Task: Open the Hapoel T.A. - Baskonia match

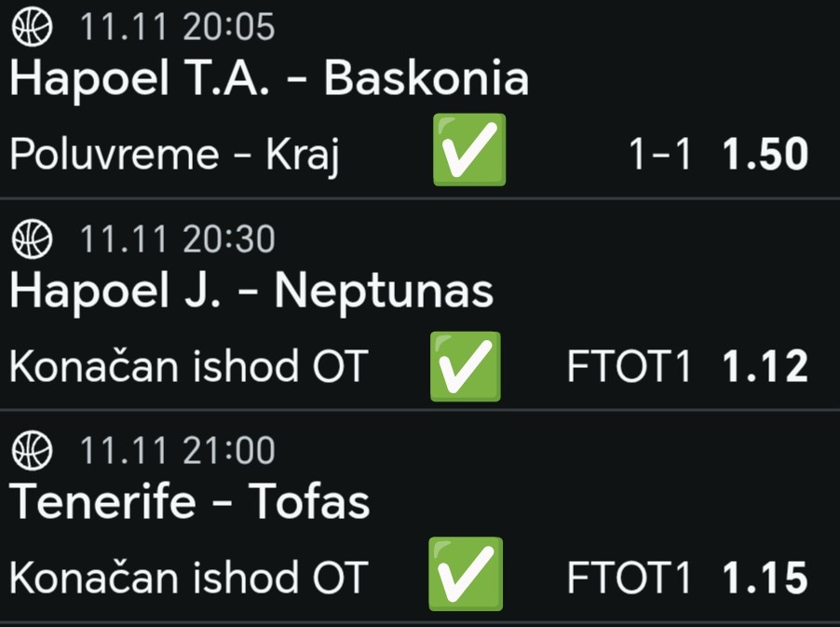Action: click(x=269, y=79)
